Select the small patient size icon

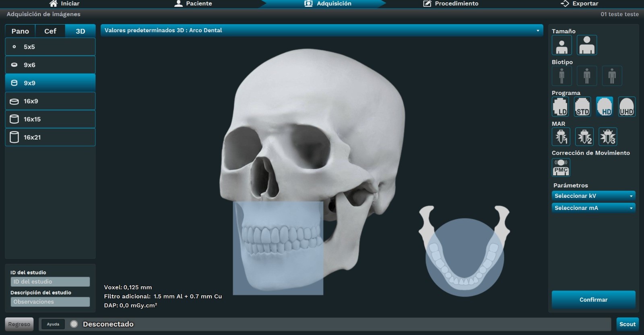coord(561,45)
